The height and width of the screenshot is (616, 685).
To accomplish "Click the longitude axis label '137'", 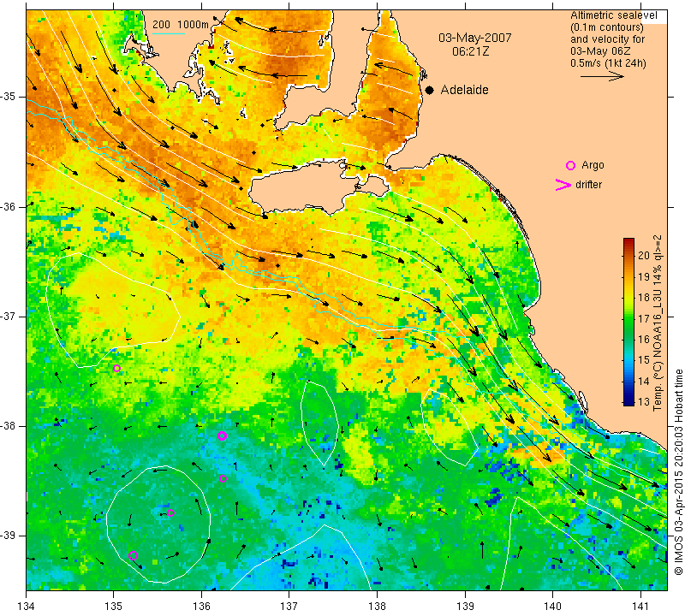I will tap(289, 607).
